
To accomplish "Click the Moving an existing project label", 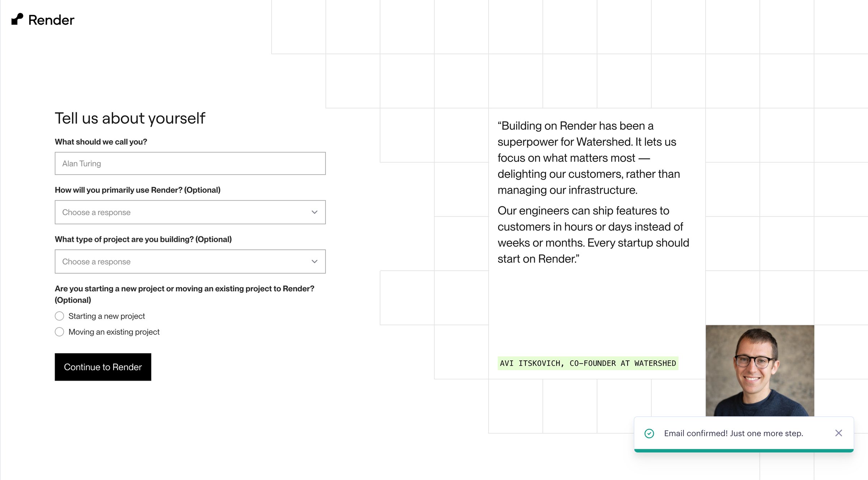I will [114, 332].
